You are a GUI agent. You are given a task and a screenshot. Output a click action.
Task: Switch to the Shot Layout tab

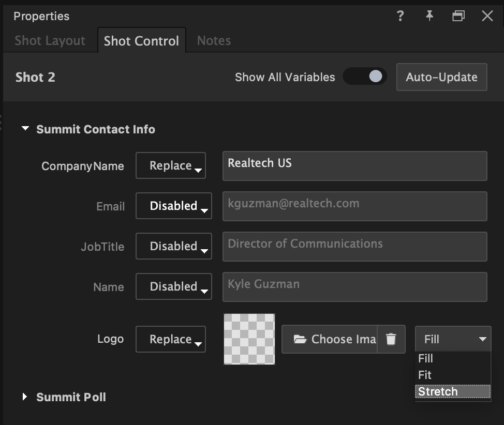tap(50, 40)
